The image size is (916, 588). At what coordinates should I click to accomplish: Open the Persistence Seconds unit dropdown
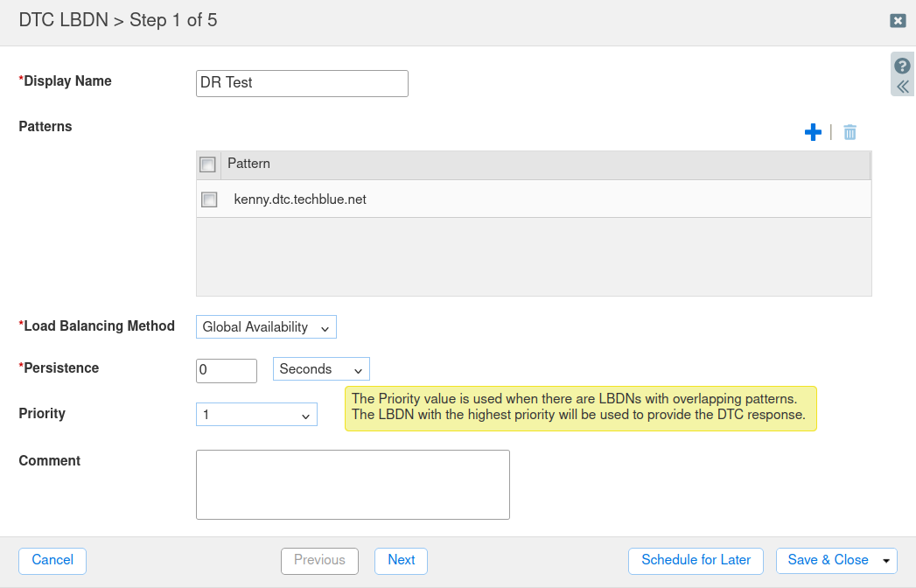click(321, 369)
